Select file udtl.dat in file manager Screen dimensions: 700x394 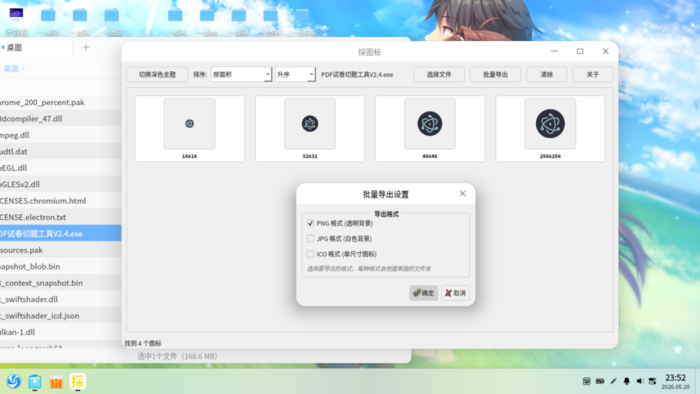coord(60,151)
